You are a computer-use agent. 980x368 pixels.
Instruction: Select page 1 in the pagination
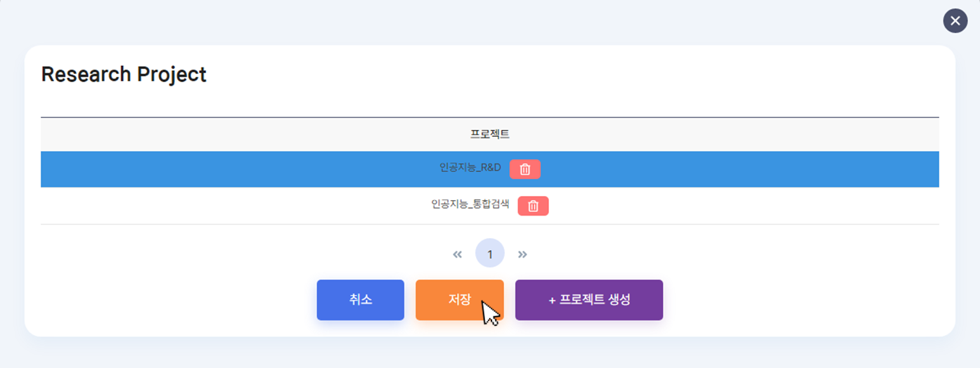pos(490,254)
